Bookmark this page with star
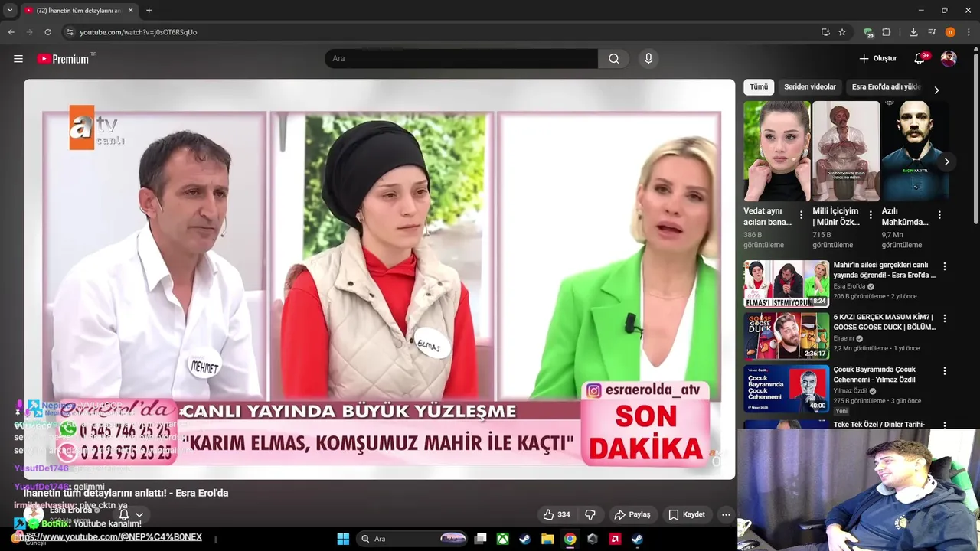980x551 pixels. click(x=842, y=32)
